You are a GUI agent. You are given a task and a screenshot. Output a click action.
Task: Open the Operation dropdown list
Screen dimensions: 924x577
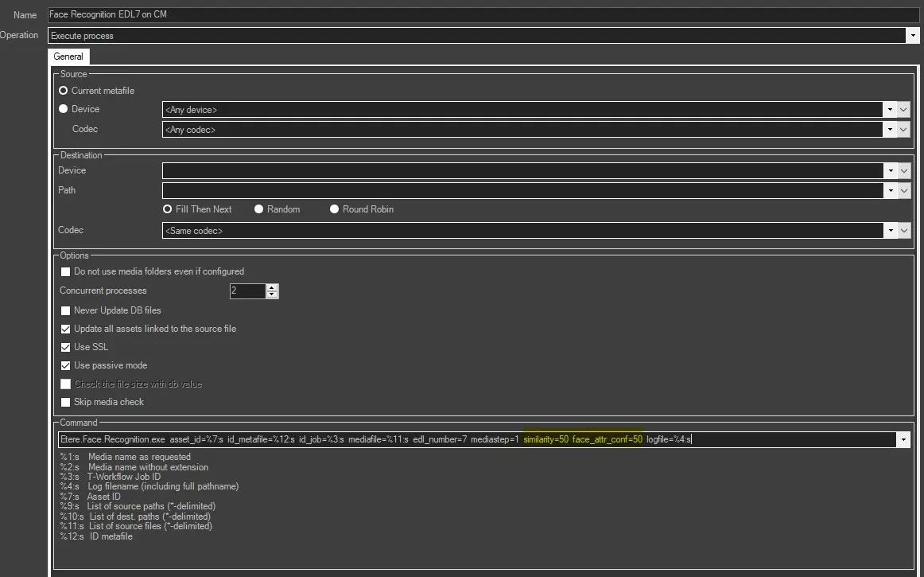912,36
